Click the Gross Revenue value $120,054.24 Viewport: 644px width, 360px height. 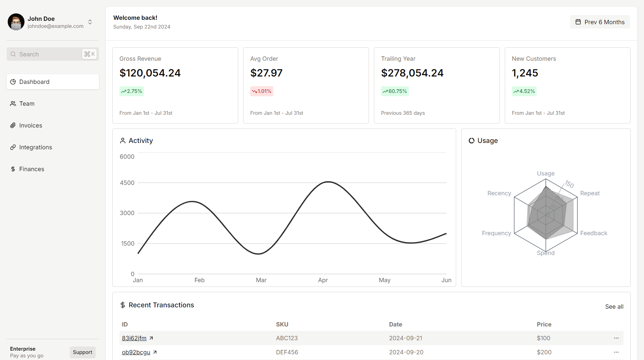pos(150,73)
